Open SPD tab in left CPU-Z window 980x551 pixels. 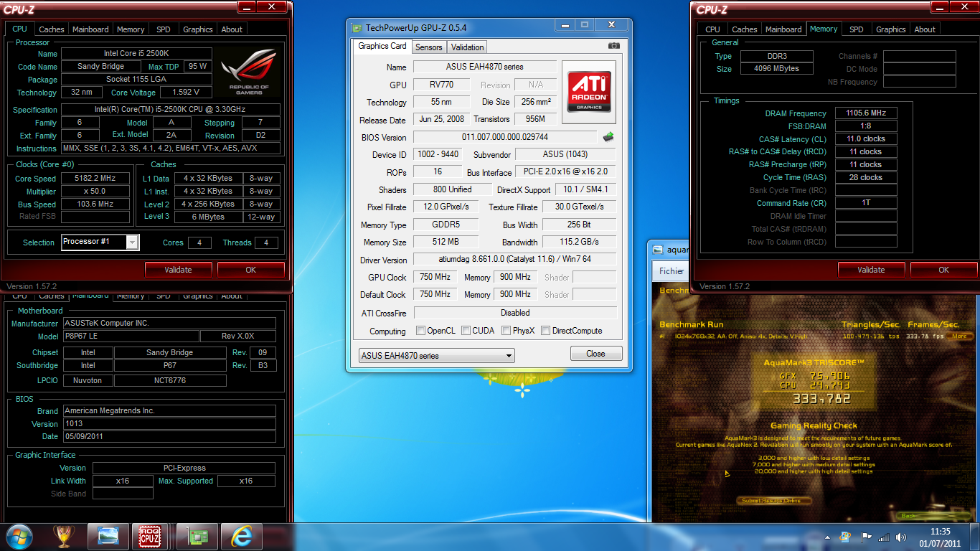[164, 29]
